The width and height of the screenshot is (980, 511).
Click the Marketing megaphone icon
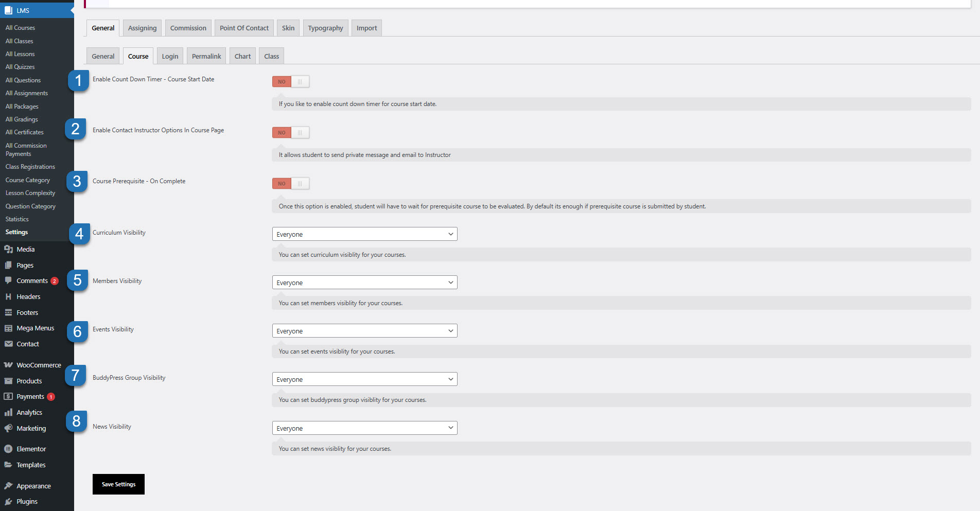point(8,428)
